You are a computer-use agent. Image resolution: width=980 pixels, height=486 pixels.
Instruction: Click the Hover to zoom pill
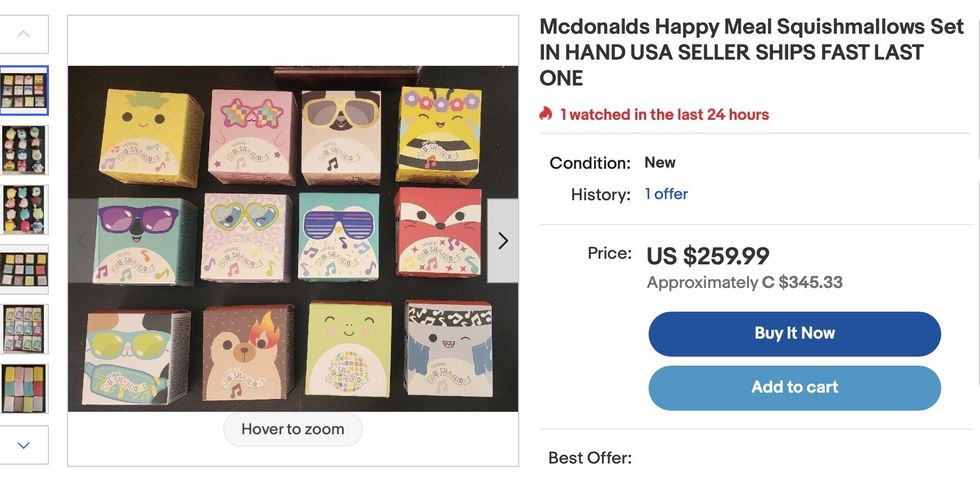292,429
